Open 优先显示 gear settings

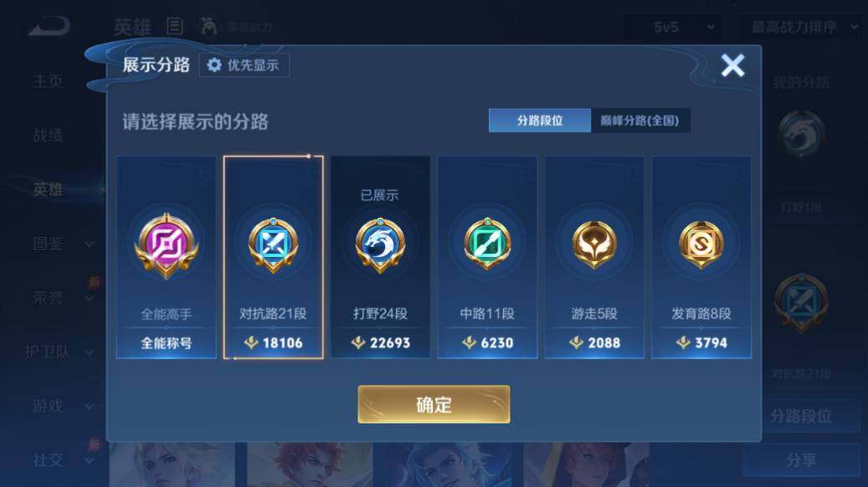point(244,65)
